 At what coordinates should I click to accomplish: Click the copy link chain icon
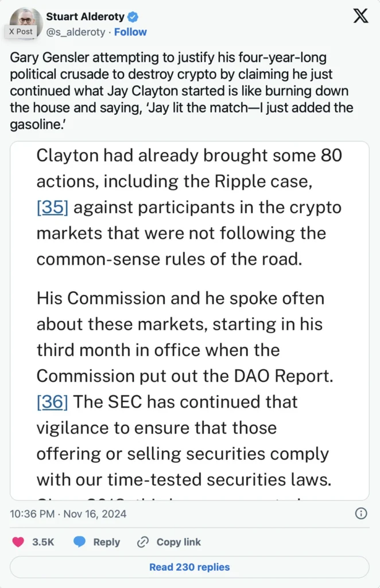pos(143,542)
